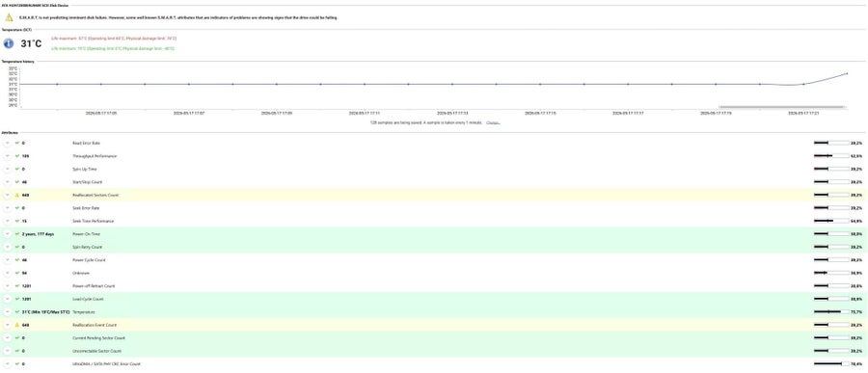The height and width of the screenshot is (373, 868).
Task: Click the Load Cycle Count green checkmark
Action: tap(17, 299)
